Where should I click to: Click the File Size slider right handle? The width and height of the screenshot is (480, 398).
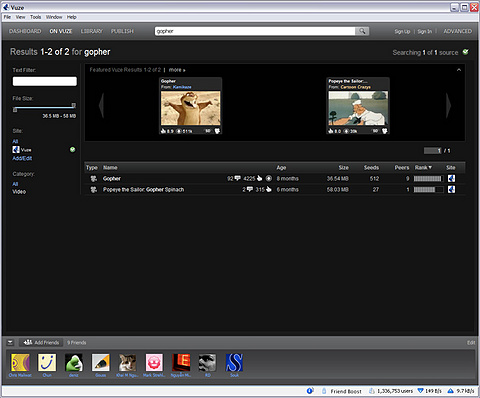click(x=74, y=106)
